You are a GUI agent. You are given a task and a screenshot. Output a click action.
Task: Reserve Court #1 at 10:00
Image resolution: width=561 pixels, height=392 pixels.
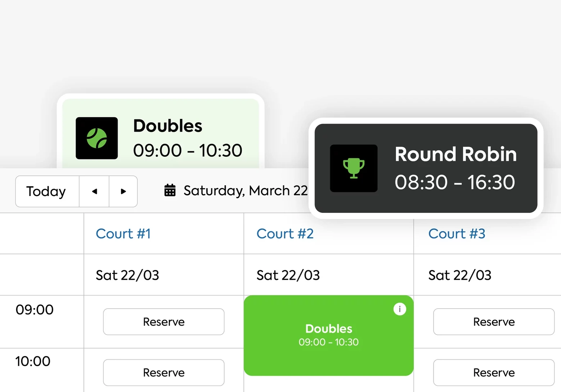coord(164,373)
